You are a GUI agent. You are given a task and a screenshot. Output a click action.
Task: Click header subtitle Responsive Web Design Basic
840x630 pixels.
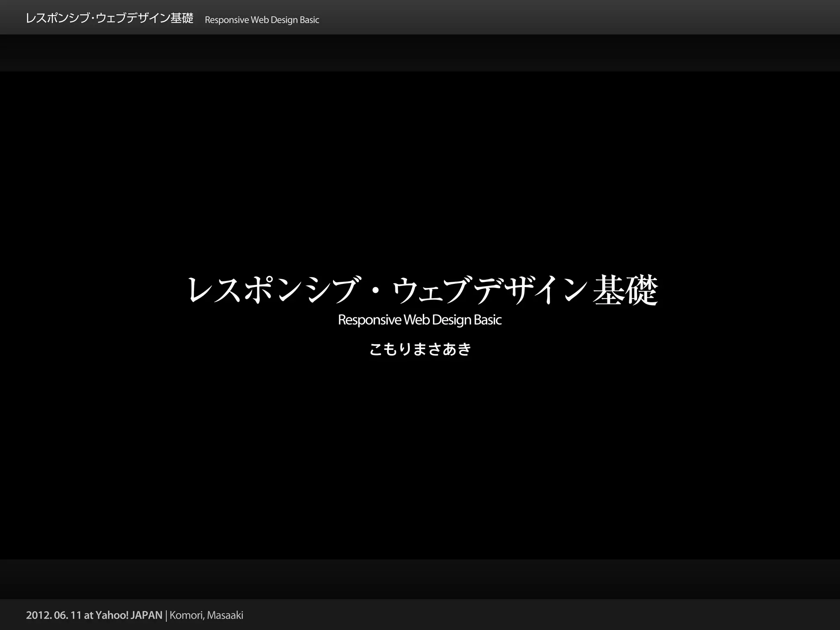coord(262,20)
